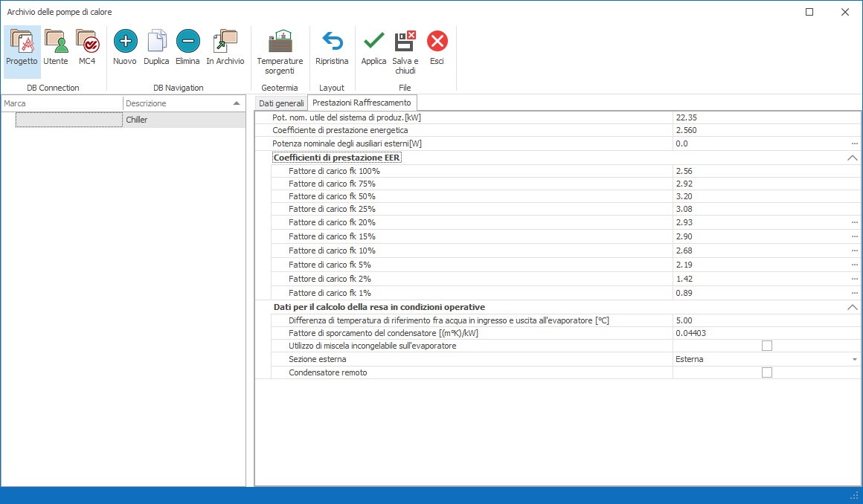The height and width of the screenshot is (504, 863).
Task: Collapse Dati per il calcolo section
Action: coord(853,307)
